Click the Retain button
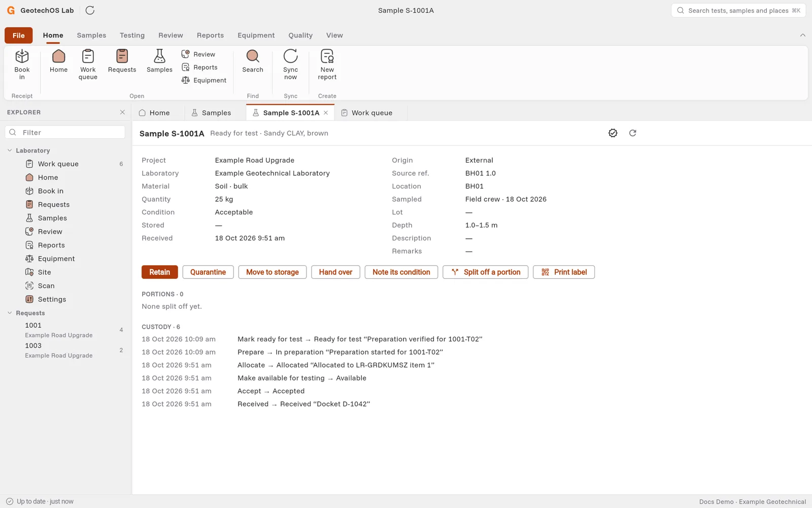The image size is (812, 508). 160,272
